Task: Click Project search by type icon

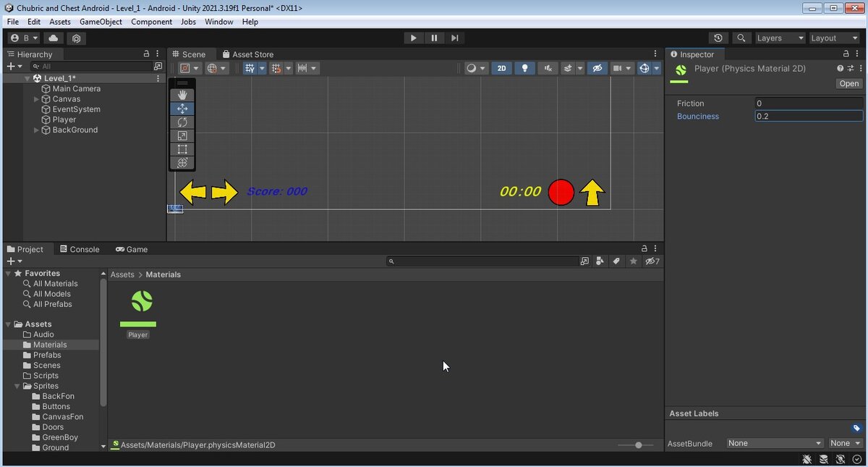Action: (x=600, y=261)
